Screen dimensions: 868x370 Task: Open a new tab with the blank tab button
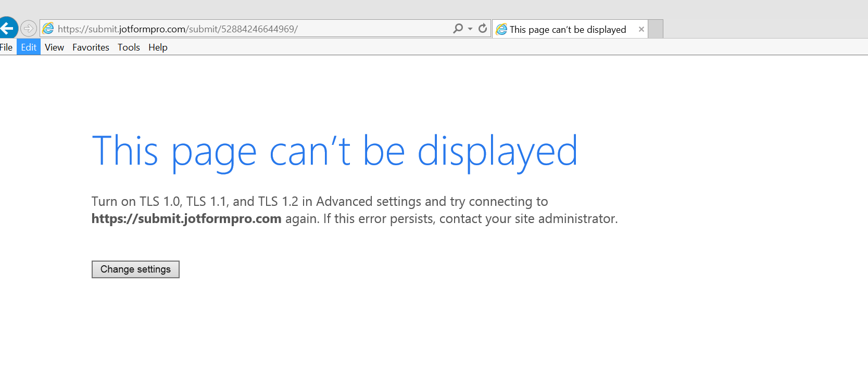pyautogui.click(x=656, y=29)
